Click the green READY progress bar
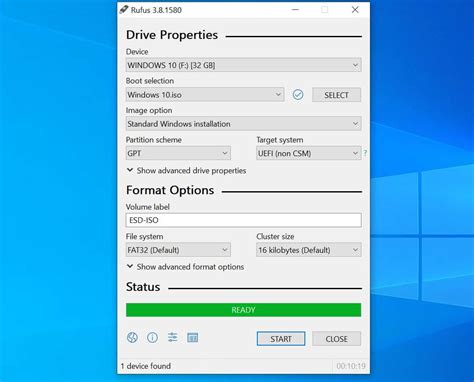The image size is (474, 382). point(244,310)
